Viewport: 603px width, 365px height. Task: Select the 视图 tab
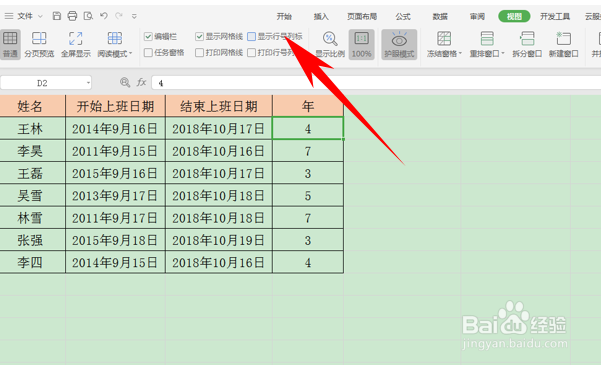(x=514, y=16)
